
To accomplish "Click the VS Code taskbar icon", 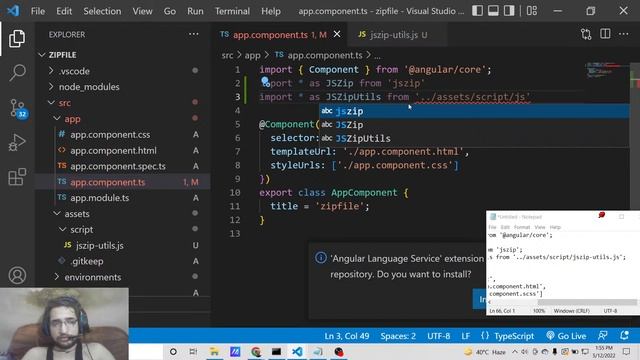I will pos(297,351).
